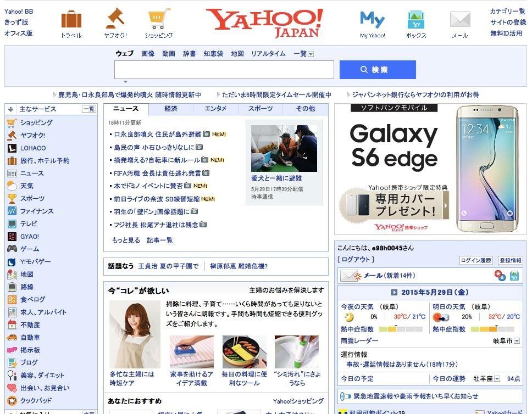Screen dimensions: 532x414
Task: Switch to the エンタメ news tab
Action: tap(215, 109)
